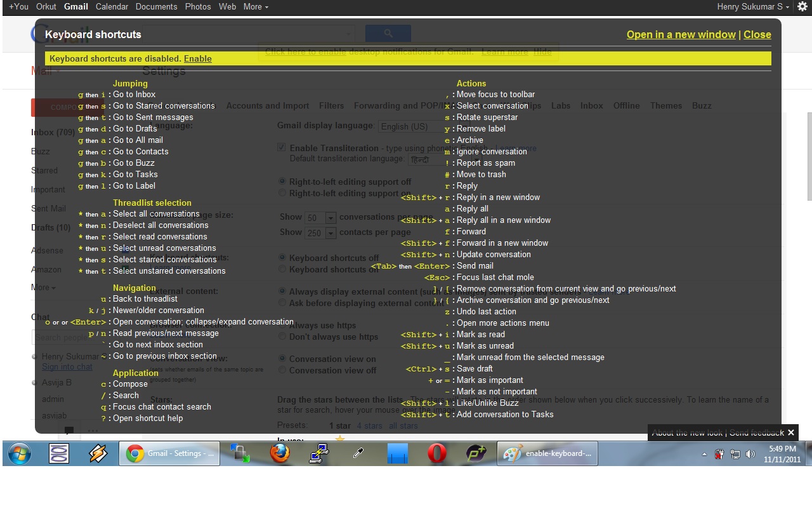Open the Winamp lightning bolt taskbar icon
The image size is (812, 508).
coord(98,453)
